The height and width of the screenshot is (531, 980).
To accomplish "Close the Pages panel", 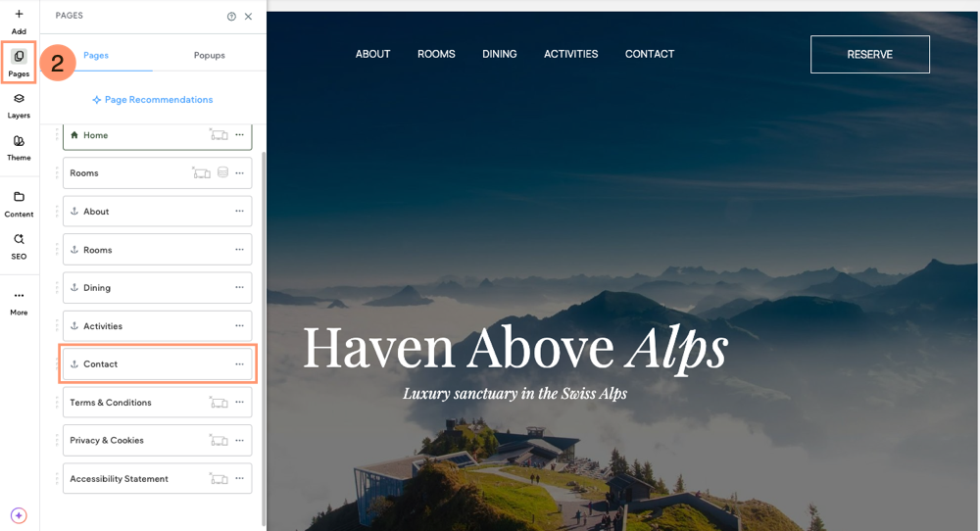I will click(248, 17).
